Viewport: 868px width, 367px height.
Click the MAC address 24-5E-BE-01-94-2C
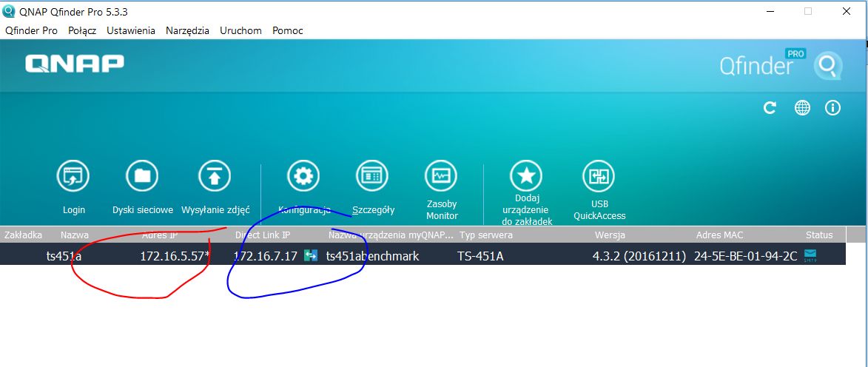[x=746, y=256]
